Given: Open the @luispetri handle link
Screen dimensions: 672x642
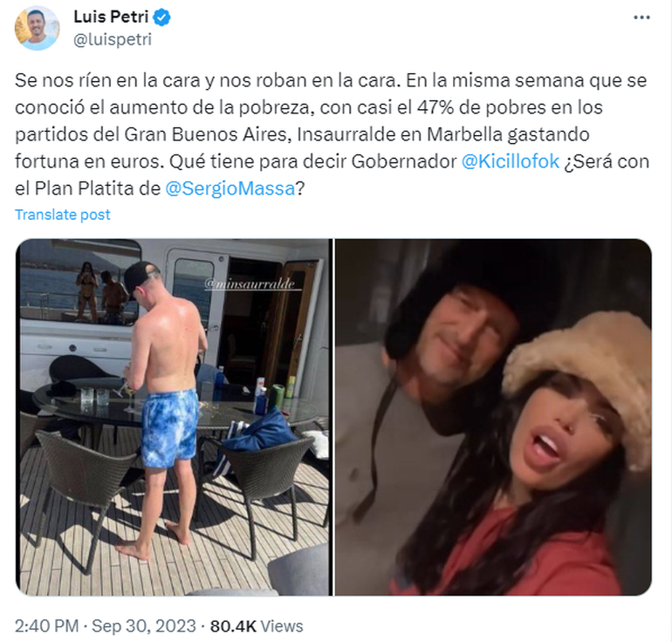Looking at the screenshot, I should coord(113,40).
